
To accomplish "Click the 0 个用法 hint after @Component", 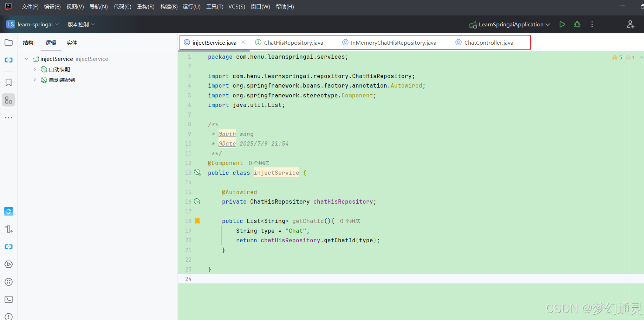I will [259, 163].
